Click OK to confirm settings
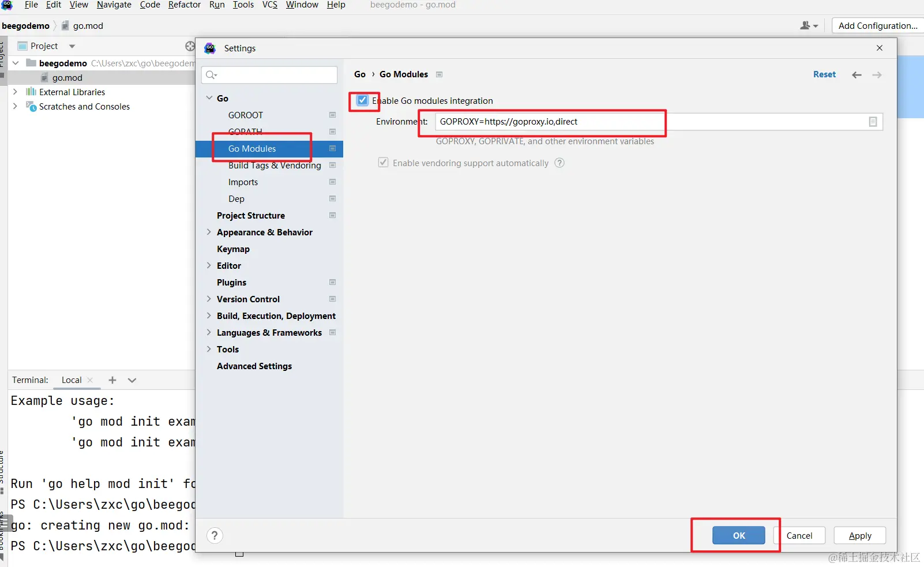 click(739, 535)
